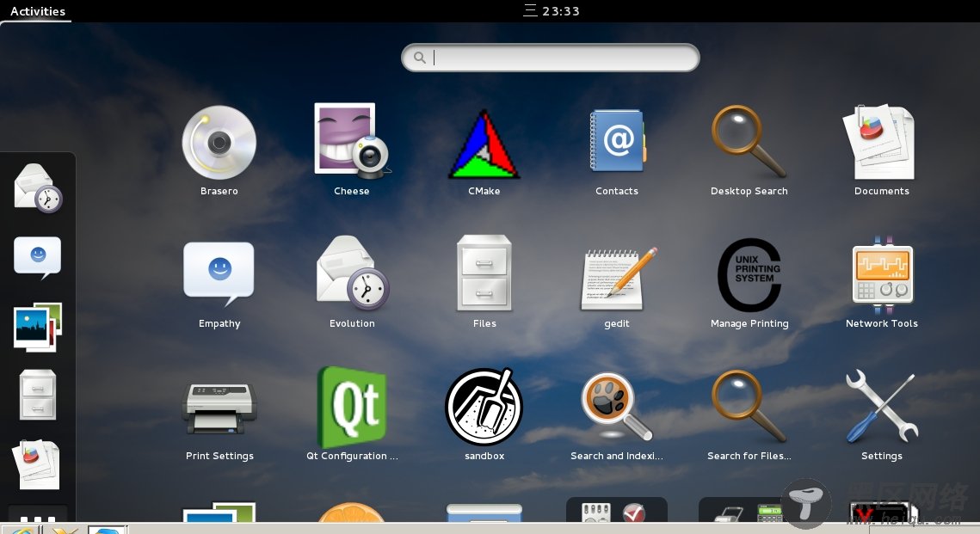Open the sandbox application
This screenshot has width=980, height=534.
[x=484, y=407]
